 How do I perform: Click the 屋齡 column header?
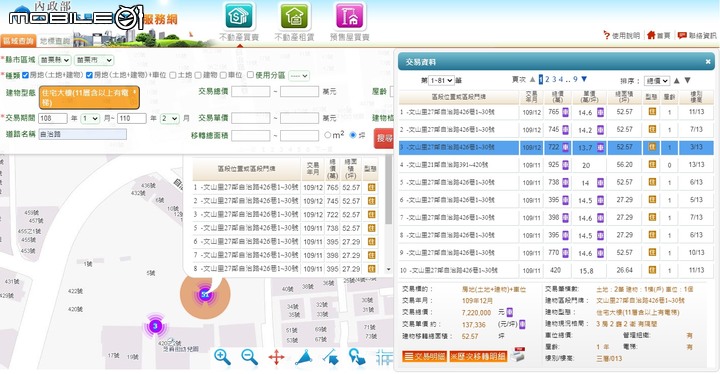[669, 97]
